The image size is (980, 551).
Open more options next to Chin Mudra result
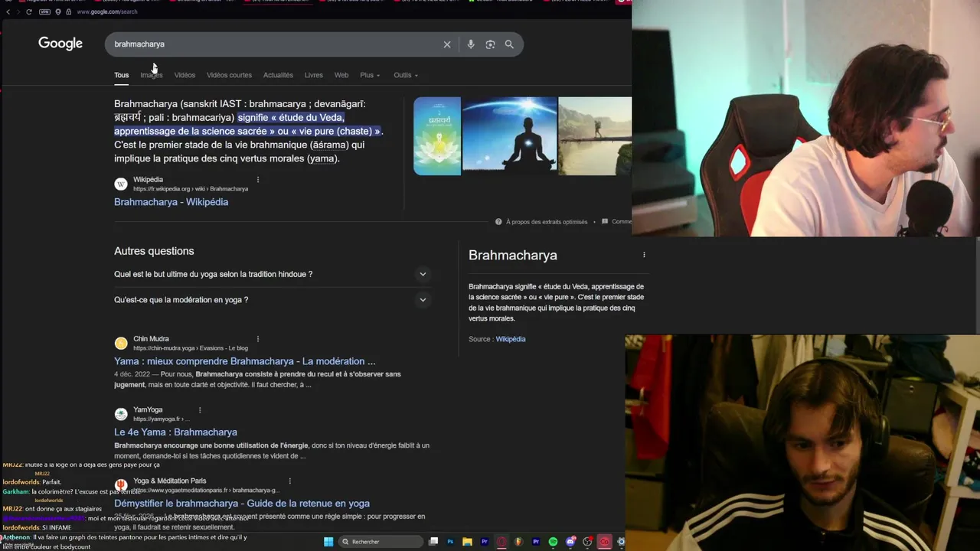[258, 339]
